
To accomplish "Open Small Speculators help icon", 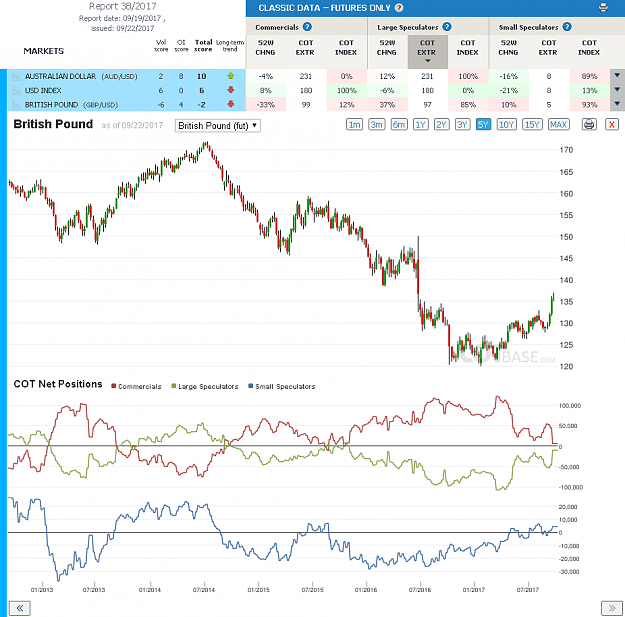I will pos(567,27).
